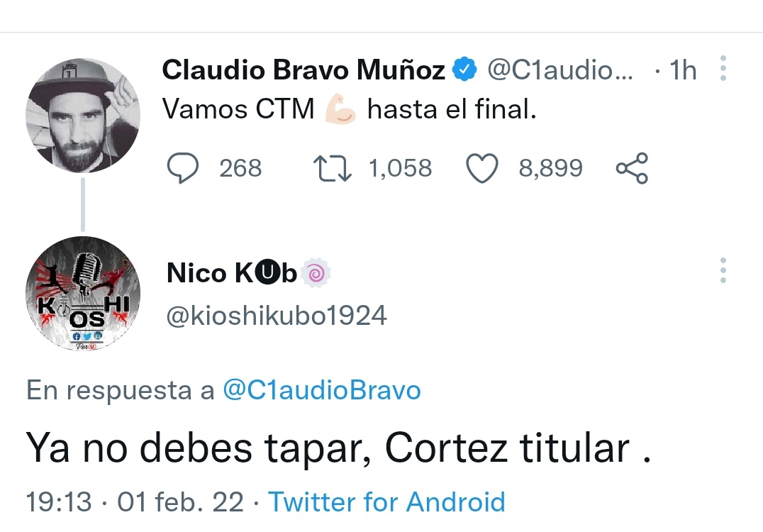Click the Twitter for Android source link
This screenshot has height=532, width=763.
[x=386, y=502]
